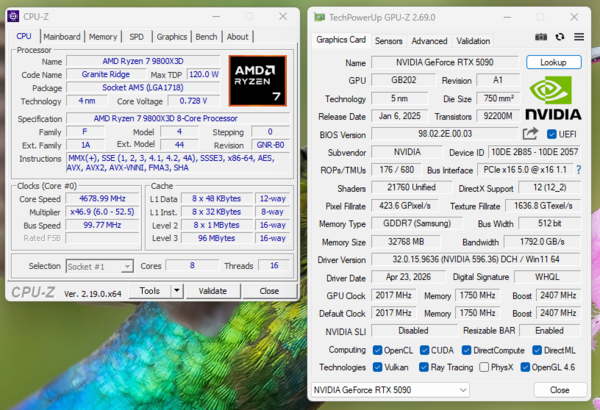Open the GPU selector dropdown in GPU-Z
The image size is (600, 410).
click(x=390, y=390)
